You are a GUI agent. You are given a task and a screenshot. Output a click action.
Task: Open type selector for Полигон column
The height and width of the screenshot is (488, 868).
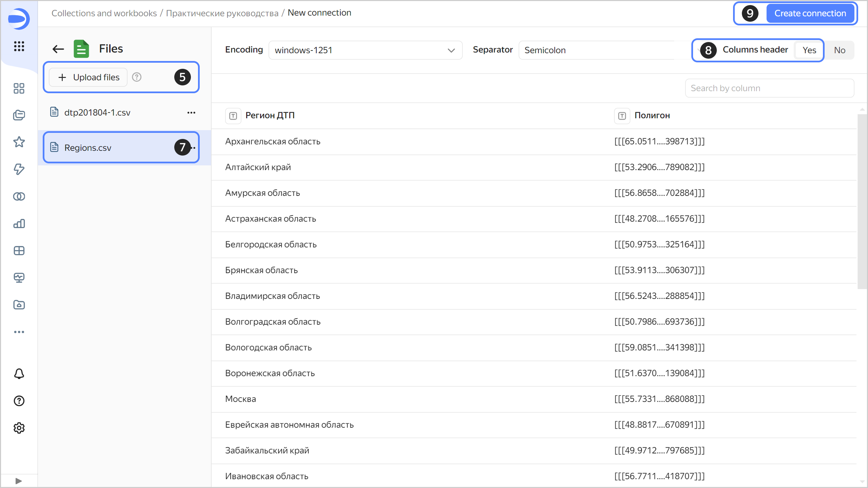(x=622, y=116)
